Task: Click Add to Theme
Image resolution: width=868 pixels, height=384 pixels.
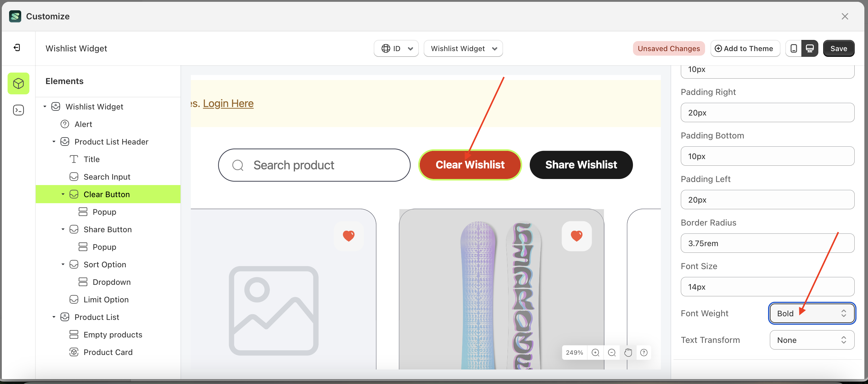Action: tap(745, 48)
